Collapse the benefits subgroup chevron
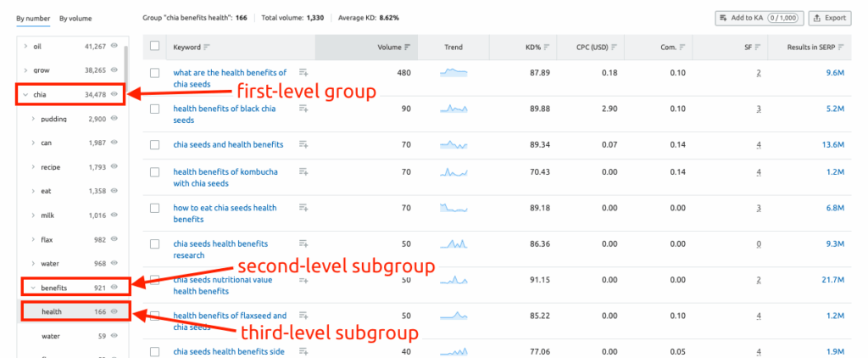 pyautogui.click(x=33, y=288)
